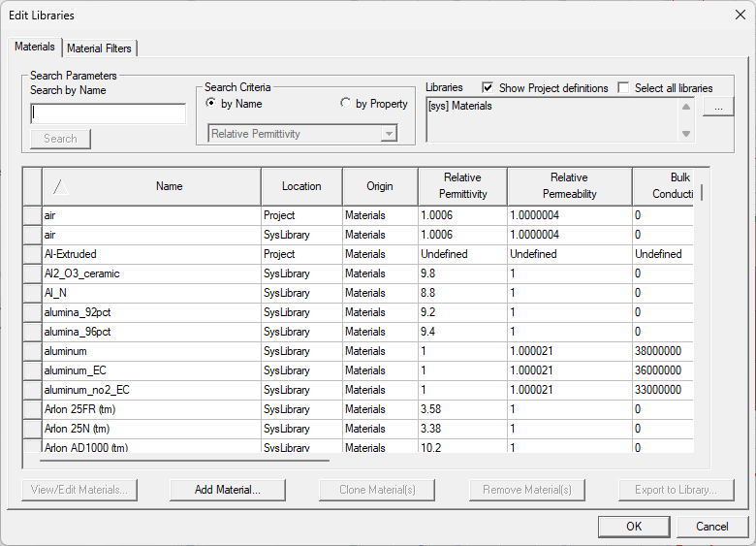Select the Project air material row
Screen dimensions: 756x546
tap(358, 215)
